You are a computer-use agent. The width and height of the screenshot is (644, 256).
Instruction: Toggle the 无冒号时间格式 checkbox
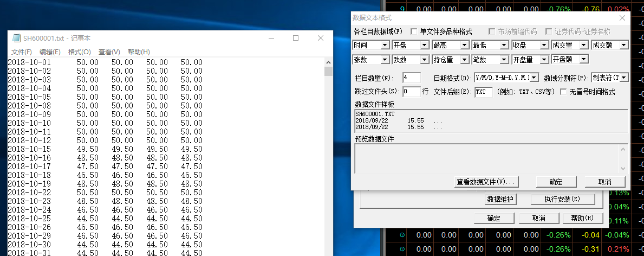pyautogui.click(x=563, y=92)
